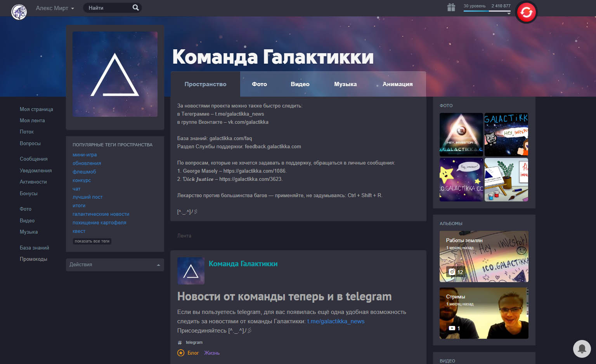Click the чат tag
This screenshot has height=364, width=596.
click(76, 189)
